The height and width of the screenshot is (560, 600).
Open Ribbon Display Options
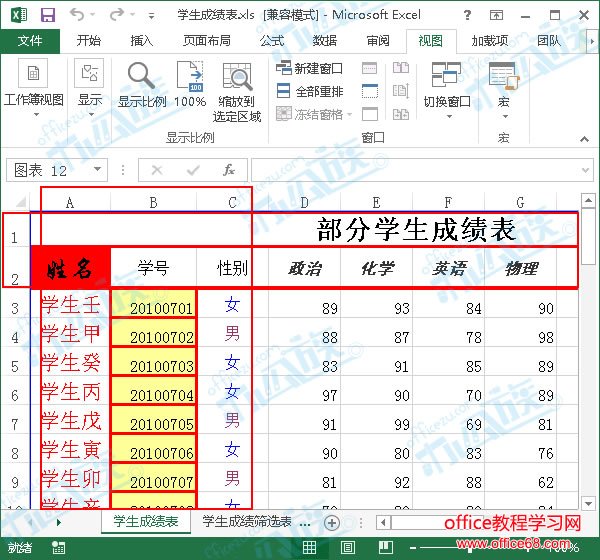coord(496,15)
